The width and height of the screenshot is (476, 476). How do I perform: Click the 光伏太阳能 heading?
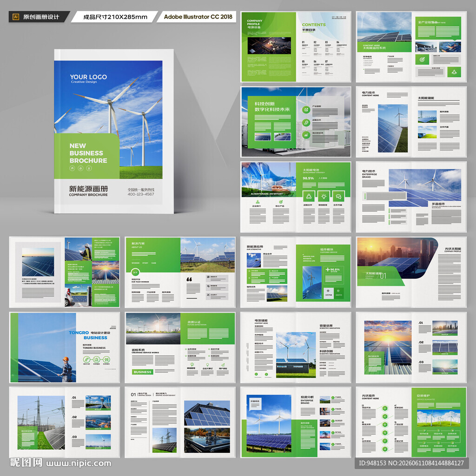pos(453,249)
